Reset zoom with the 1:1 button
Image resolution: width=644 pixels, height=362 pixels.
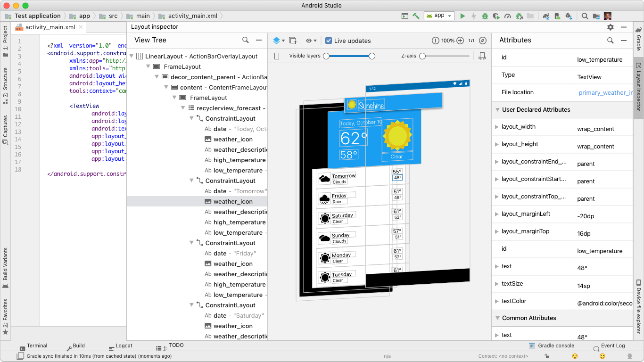471,41
